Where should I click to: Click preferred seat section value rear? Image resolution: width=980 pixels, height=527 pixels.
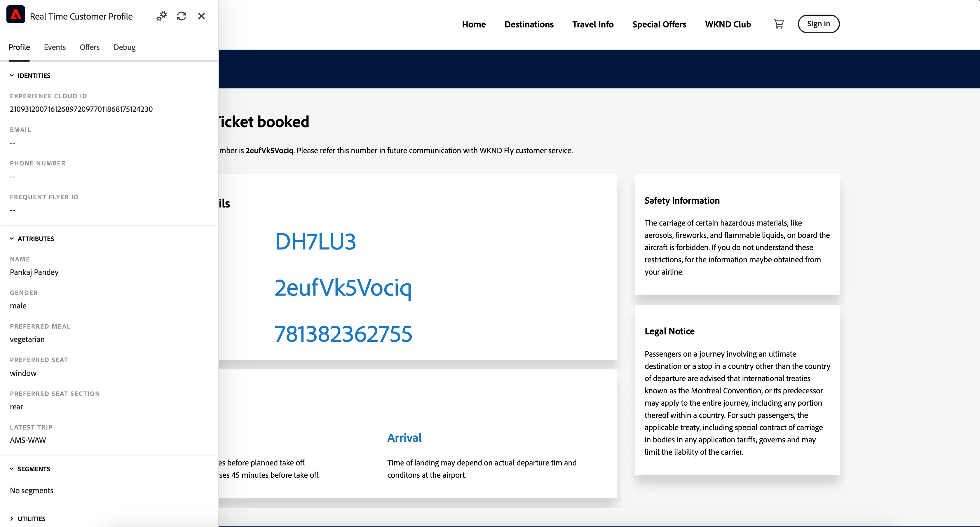click(16, 407)
